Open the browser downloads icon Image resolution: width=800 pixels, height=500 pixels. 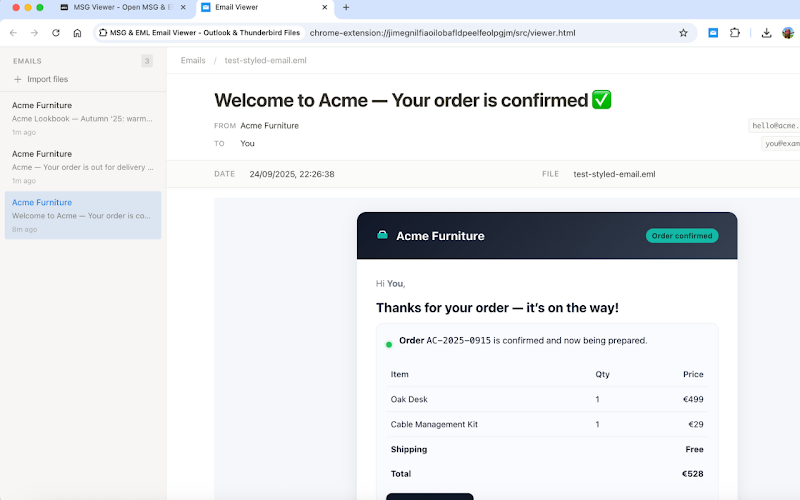[766, 32]
